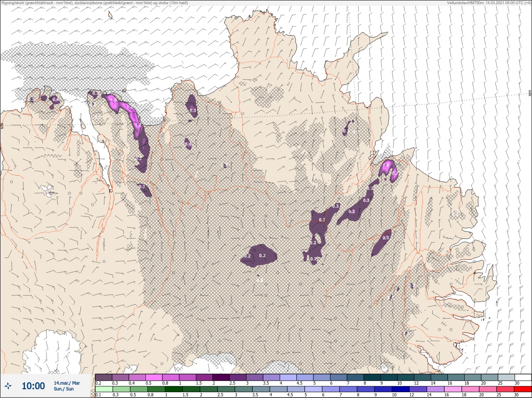Select the dark teal upper swatch at 10
The image size is (532, 398).
pyautogui.click(x=406, y=377)
